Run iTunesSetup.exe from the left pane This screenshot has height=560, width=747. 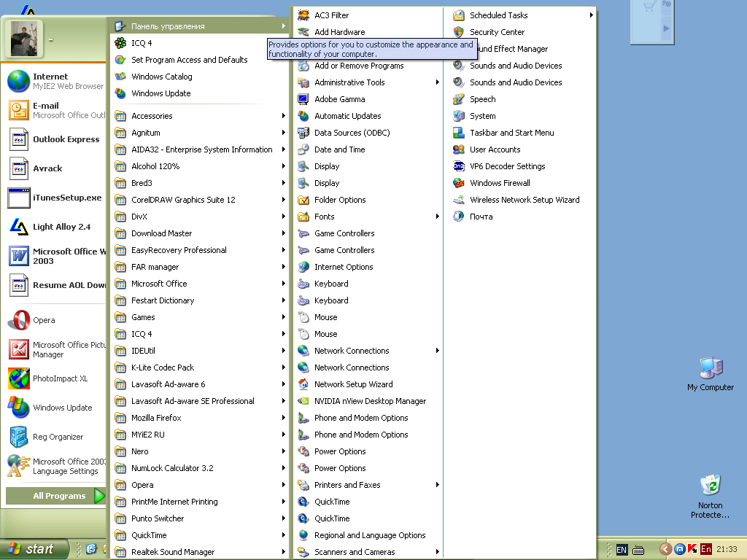click(x=55, y=198)
